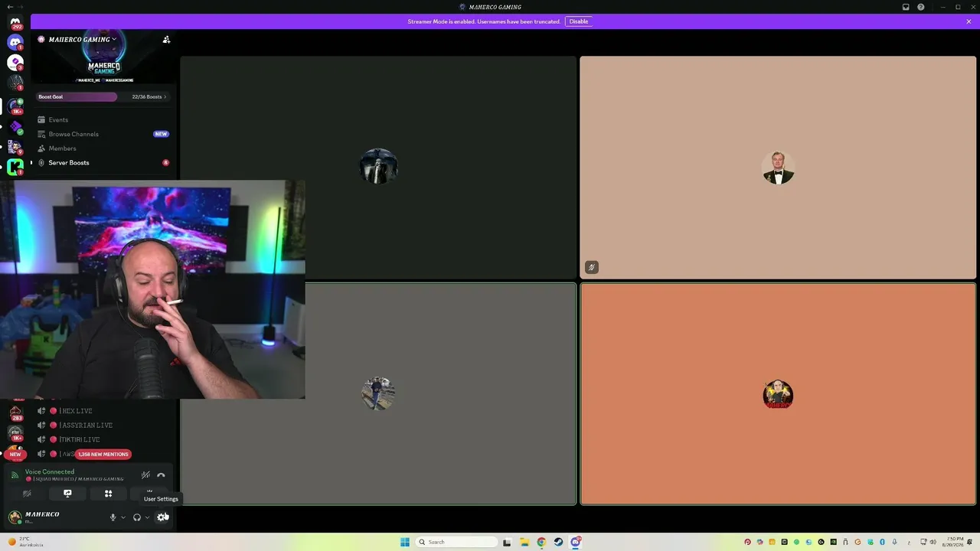
Task: Open the green Kick server icon
Action: click(x=15, y=166)
